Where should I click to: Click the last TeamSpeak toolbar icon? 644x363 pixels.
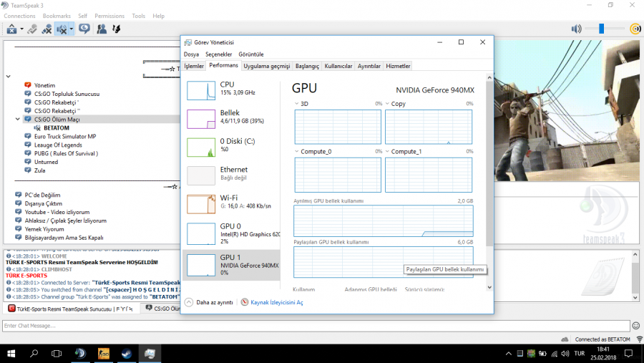(116, 29)
